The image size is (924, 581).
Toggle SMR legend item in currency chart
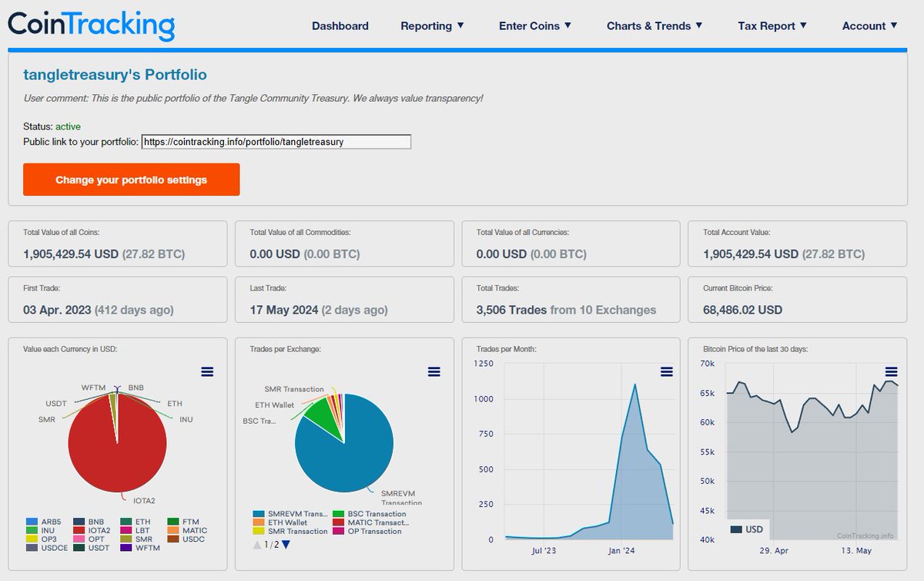tap(135, 539)
